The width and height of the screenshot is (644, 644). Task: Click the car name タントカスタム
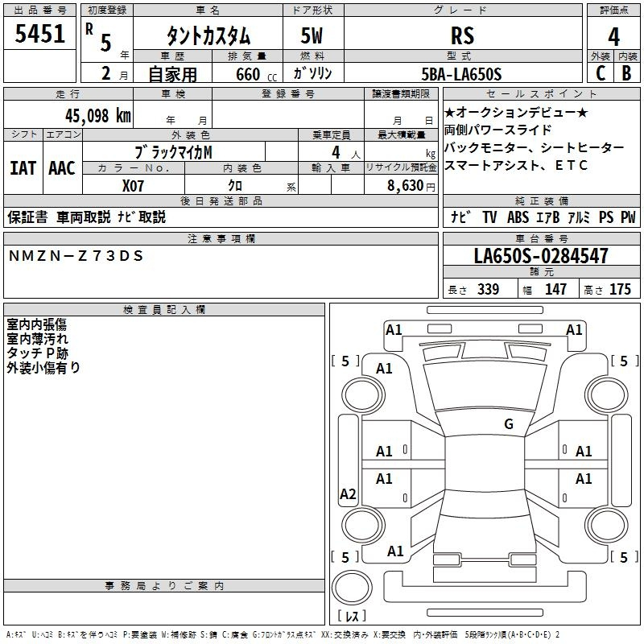208,36
